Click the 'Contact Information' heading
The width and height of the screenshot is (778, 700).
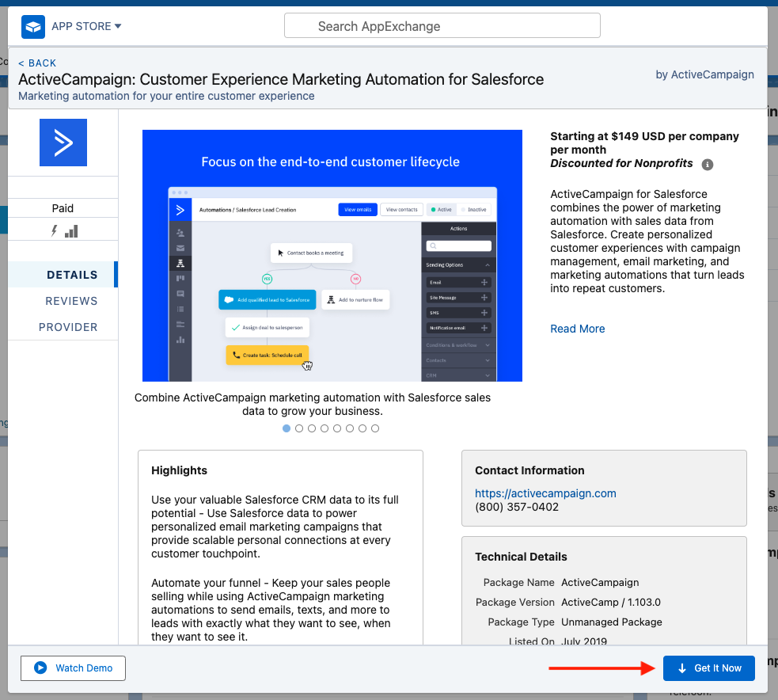pyautogui.click(x=529, y=470)
